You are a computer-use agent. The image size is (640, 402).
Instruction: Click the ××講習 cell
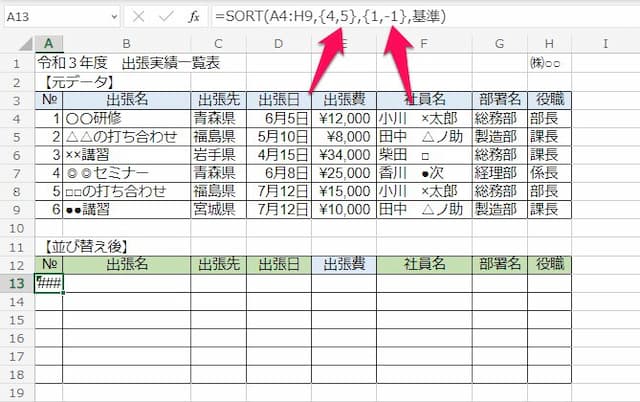point(127,155)
